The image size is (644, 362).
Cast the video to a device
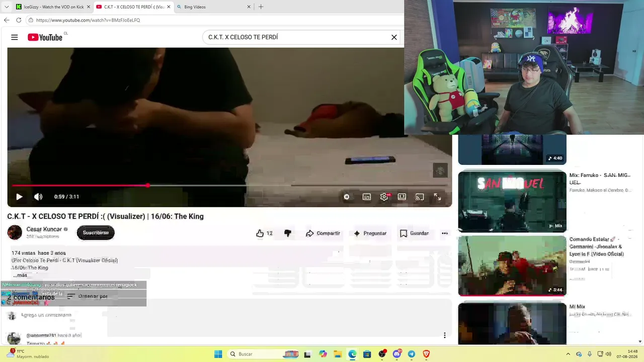(x=420, y=197)
